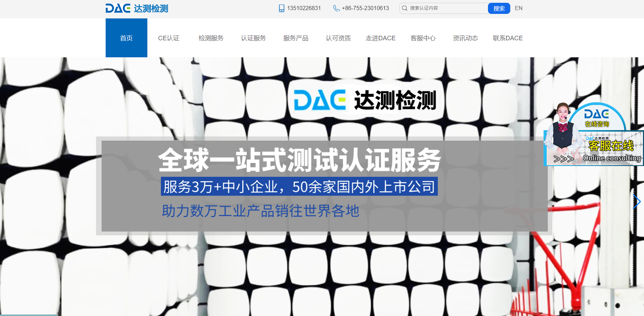Viewport: 644px width, 316px height.
Task: Open the 走进DACE menu
Action: click(x=381, y=38)
